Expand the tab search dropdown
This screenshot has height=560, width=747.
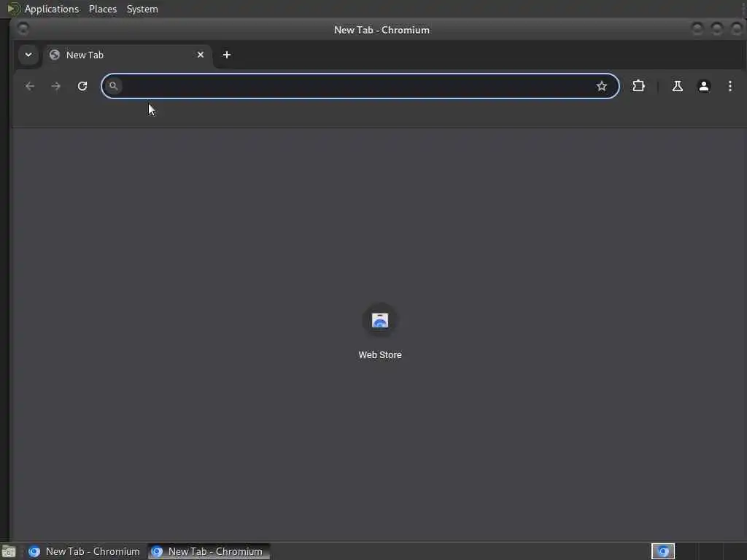click(28, 55)
